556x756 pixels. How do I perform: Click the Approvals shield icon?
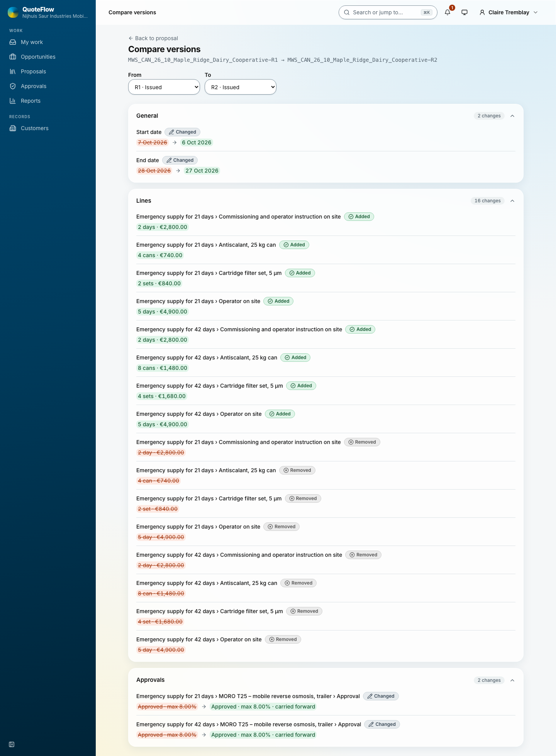tap(13, 86)
